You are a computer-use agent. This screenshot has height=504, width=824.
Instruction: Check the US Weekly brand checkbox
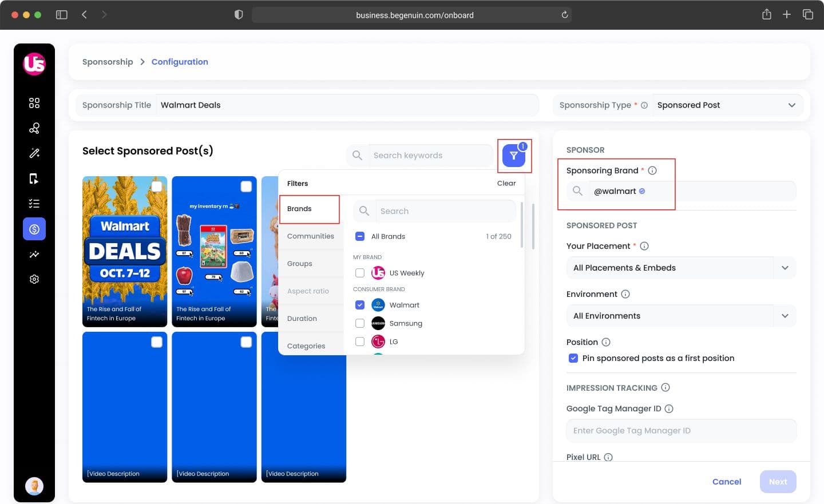coord(360,273)
